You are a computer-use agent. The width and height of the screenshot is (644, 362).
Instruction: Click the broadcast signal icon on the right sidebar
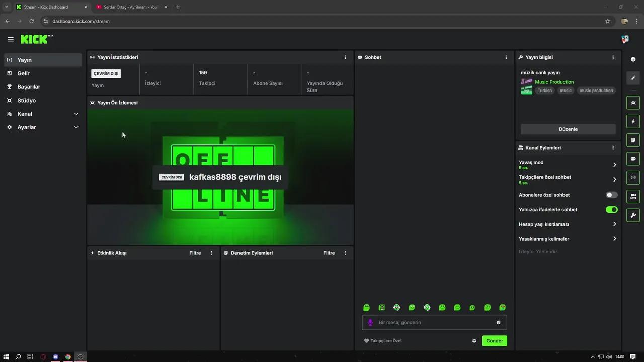[633, 177]
